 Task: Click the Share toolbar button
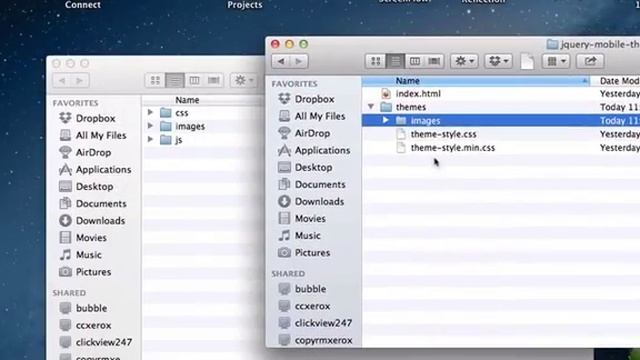coord(590,61)
